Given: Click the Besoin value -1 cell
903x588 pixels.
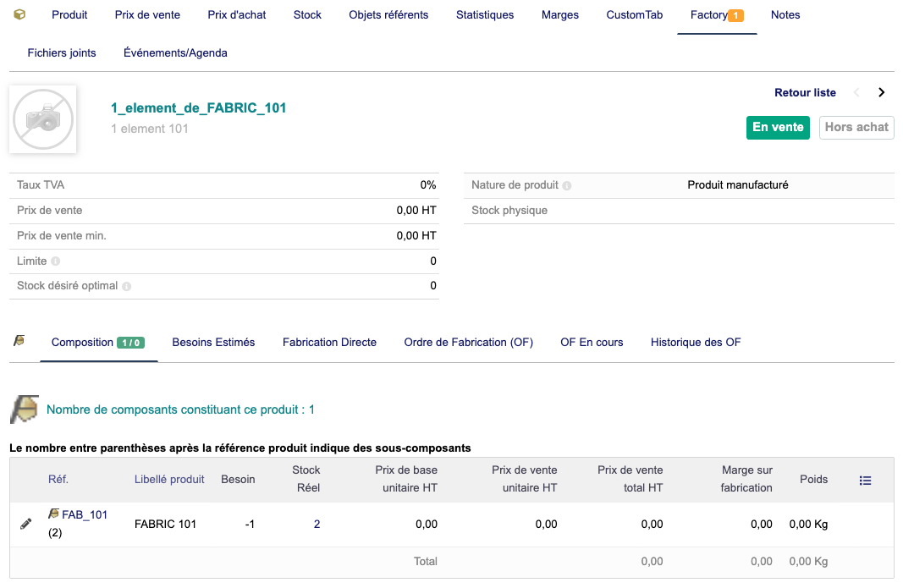Looking at the screenshot, I should tap(250, 524).
